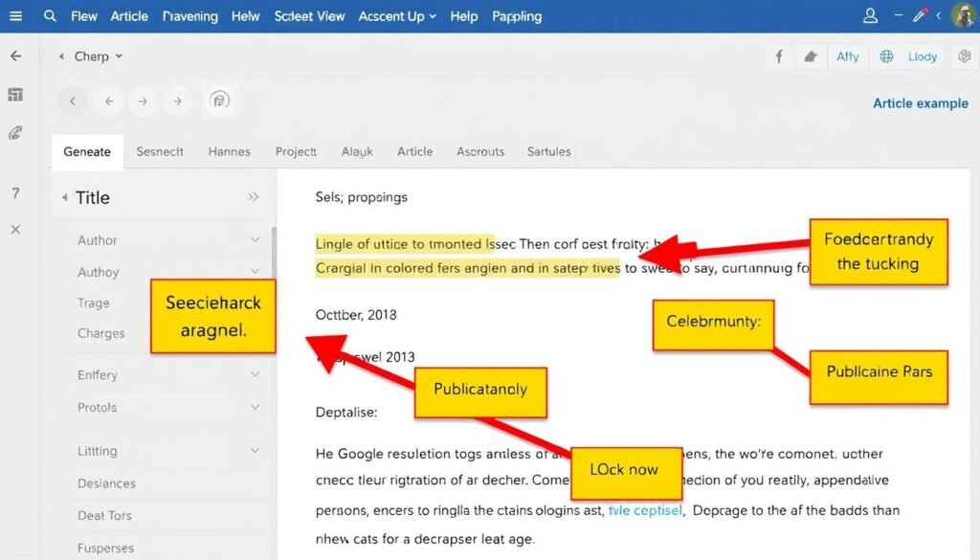Open the Cherp breadcrumb dropdown
Screen dimensions: 980x560
click(x=92, y=56)
